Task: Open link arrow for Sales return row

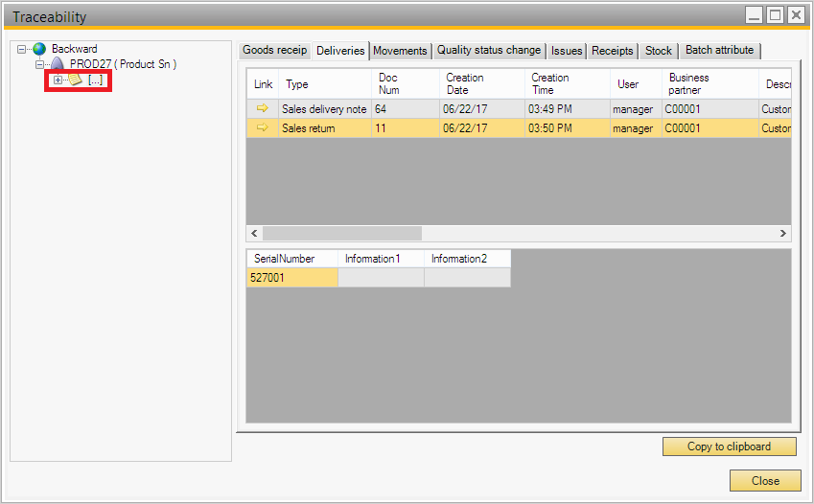Action: click(x=263, y=128)
